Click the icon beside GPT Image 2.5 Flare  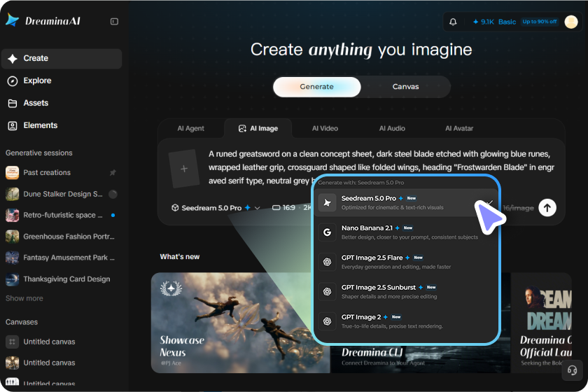[327, 262]
